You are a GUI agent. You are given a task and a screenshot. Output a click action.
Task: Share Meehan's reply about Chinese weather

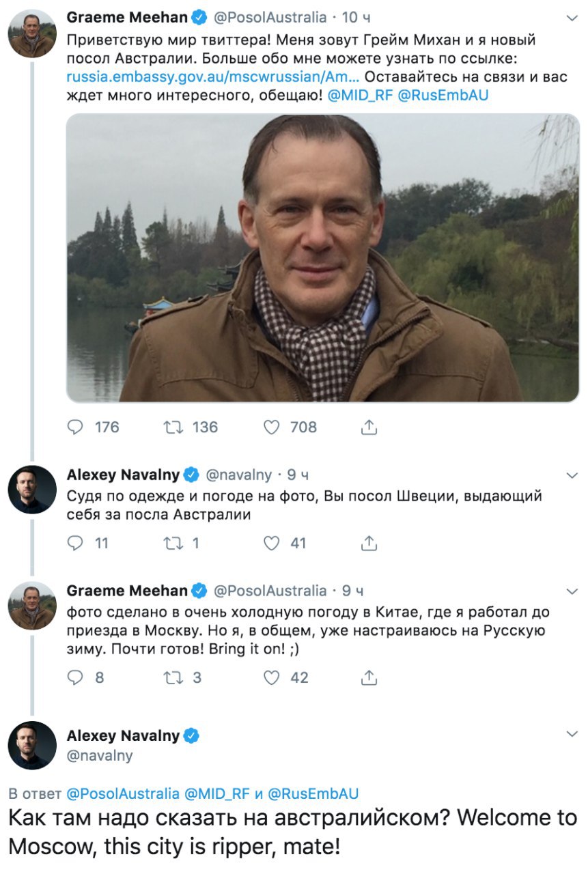point(368,677)
